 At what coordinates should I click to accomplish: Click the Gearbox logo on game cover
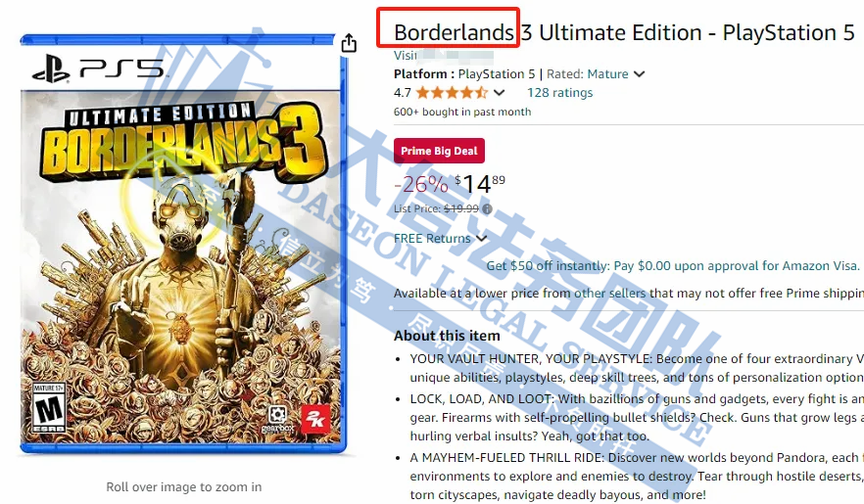(x=278, y=419)
